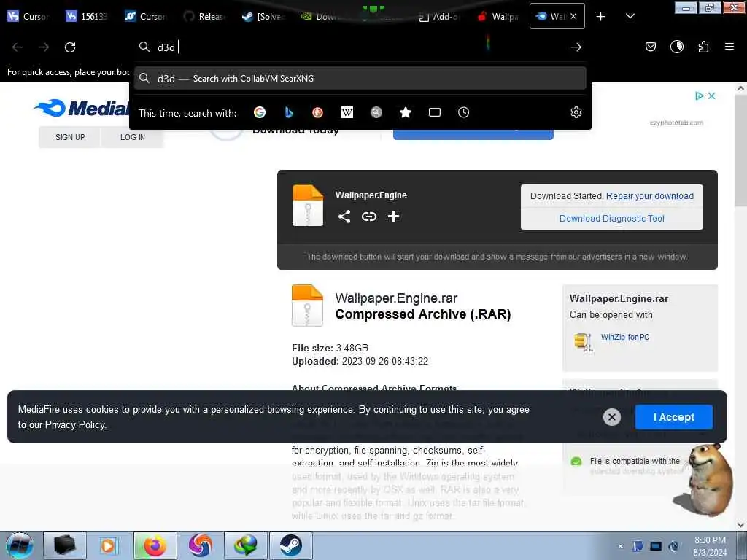
Task: Close the ad with the X icon
Action: click(x=711, y=96)
